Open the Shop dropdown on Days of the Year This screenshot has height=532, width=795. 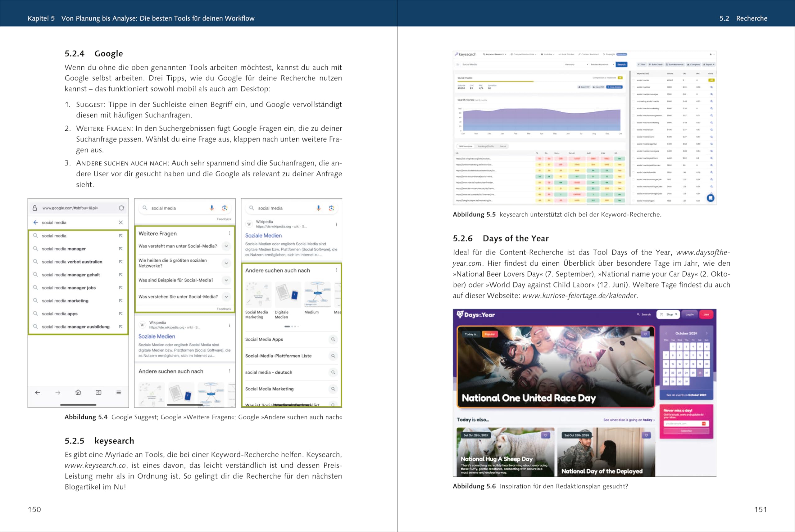pyautogui.click(x=668, y=314)
